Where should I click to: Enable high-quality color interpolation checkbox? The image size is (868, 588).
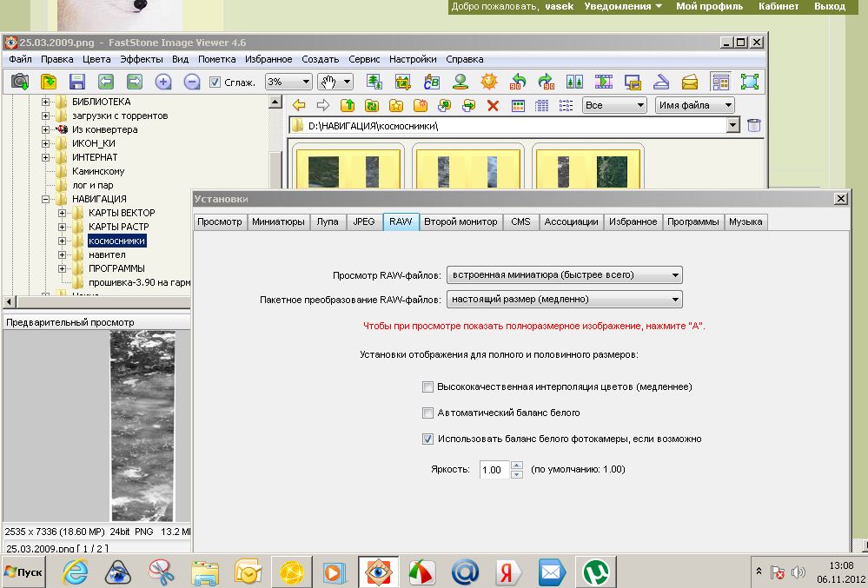point(427,386)
